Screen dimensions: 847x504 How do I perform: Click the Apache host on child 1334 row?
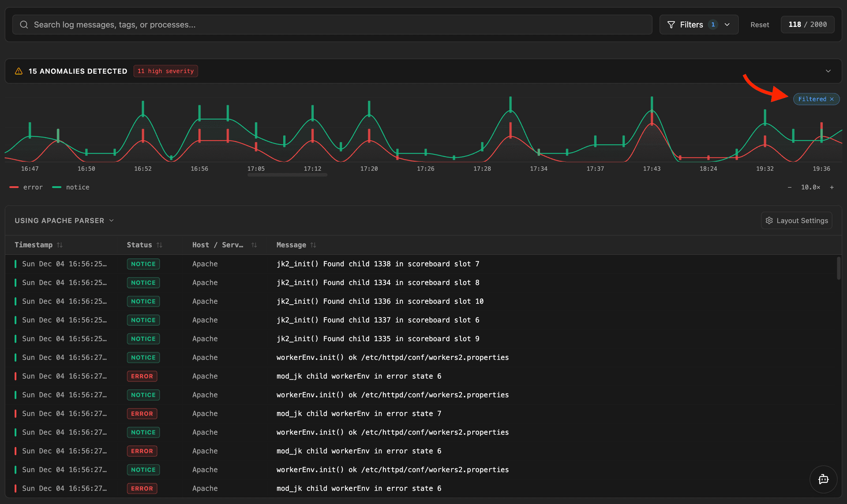click(205, 283)
